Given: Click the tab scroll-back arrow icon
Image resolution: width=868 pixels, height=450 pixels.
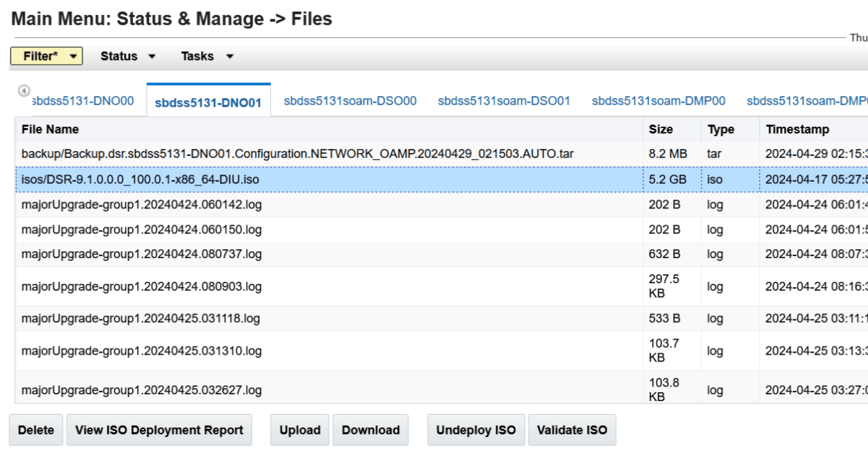Looking at the screenshot, I should tap(25, 89).
